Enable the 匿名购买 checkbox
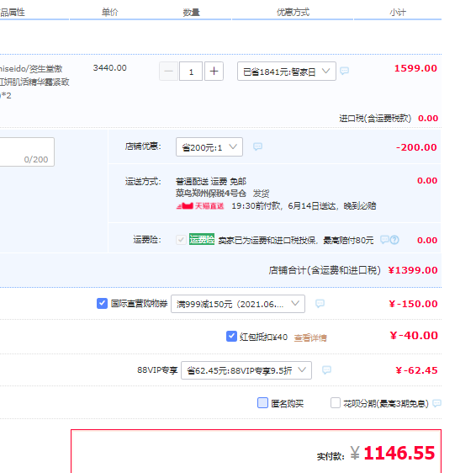This screenshot has width=476, height=473. point(262,403)
